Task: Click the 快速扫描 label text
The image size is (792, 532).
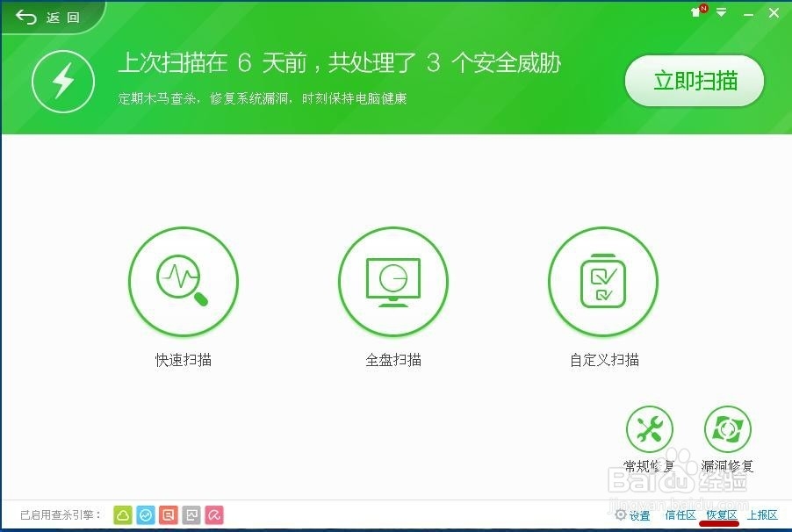Action: tap(183, 360)
